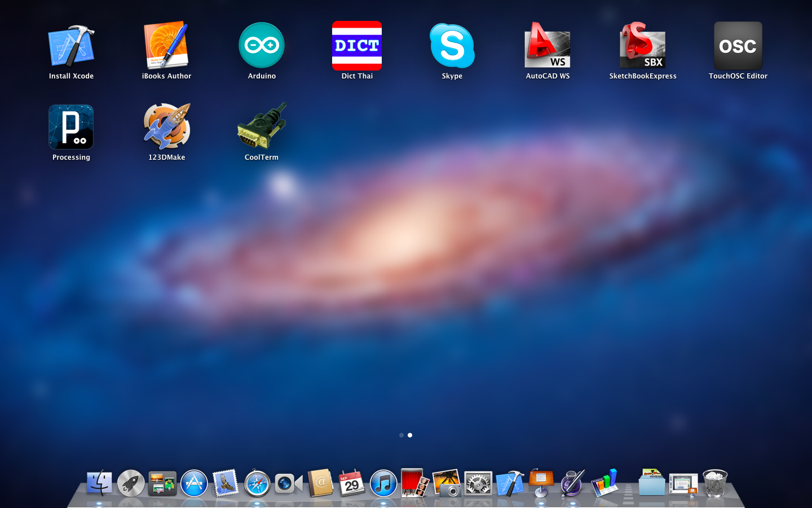
Task: Click the "iBooks Author" app label
Action: (166, 76)
